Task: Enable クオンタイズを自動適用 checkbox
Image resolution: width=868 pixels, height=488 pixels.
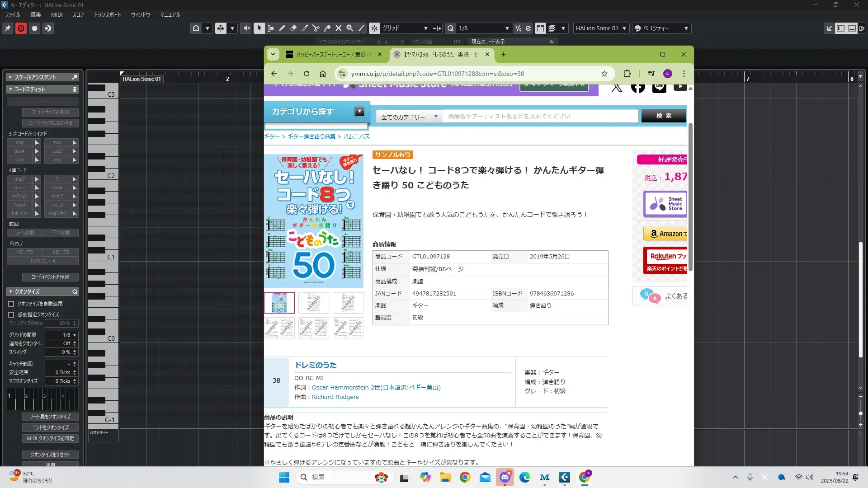Action: (11, 304)
